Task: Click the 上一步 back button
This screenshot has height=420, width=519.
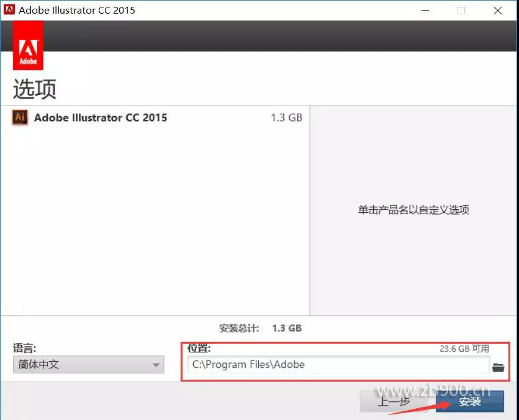Action: pos(394,401)
